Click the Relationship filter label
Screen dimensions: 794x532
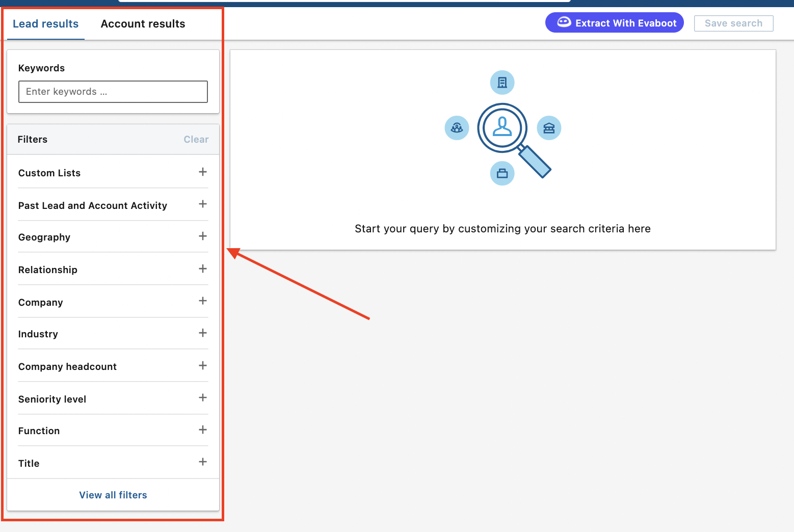[x=48, y=270]
